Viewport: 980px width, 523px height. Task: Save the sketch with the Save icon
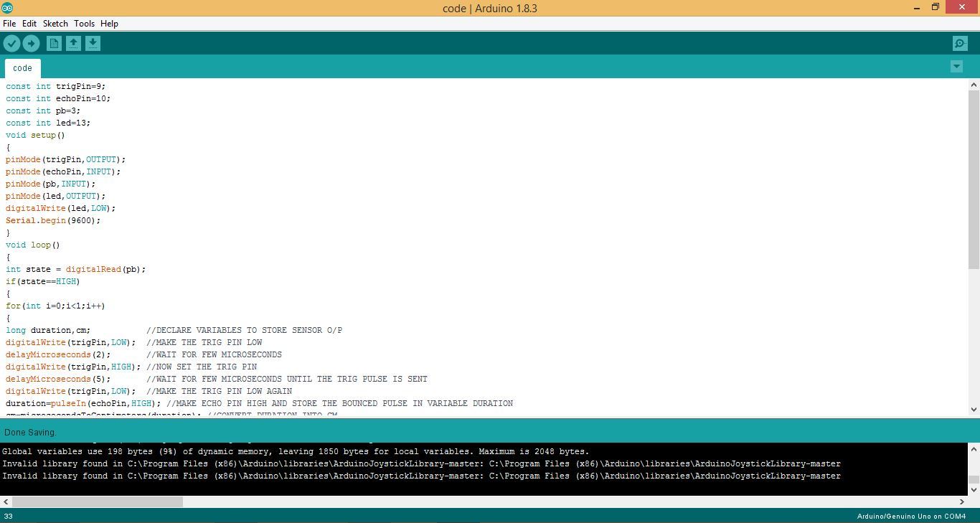[93, 44]
